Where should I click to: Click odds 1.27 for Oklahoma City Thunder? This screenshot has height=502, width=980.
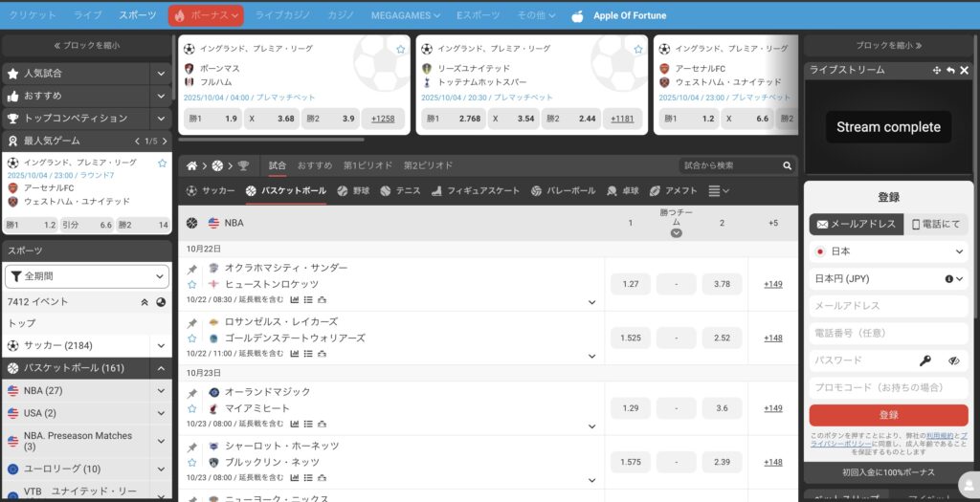pyautogui.click(x=630, y=284)
